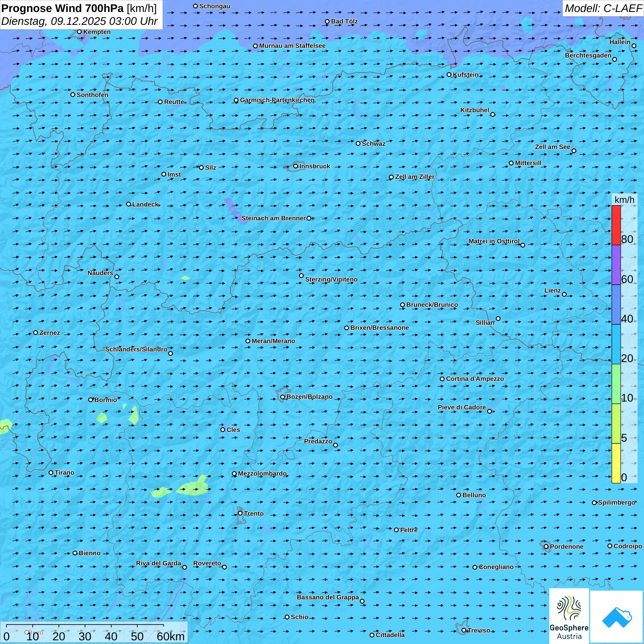This screenshot has height=644, width=644.
Task: Select the Garmisch-Partenkirchen label
Action: point(277,100)
